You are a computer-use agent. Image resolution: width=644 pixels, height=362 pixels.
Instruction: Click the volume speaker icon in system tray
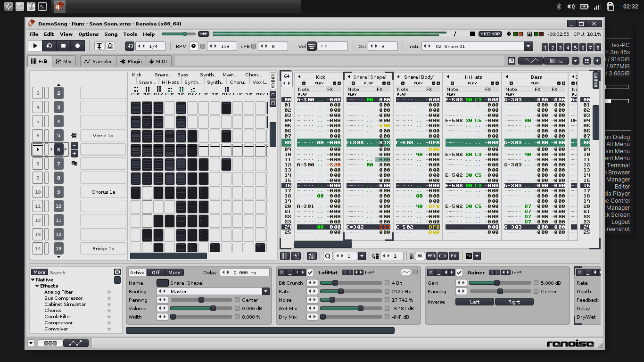(571, 7)
